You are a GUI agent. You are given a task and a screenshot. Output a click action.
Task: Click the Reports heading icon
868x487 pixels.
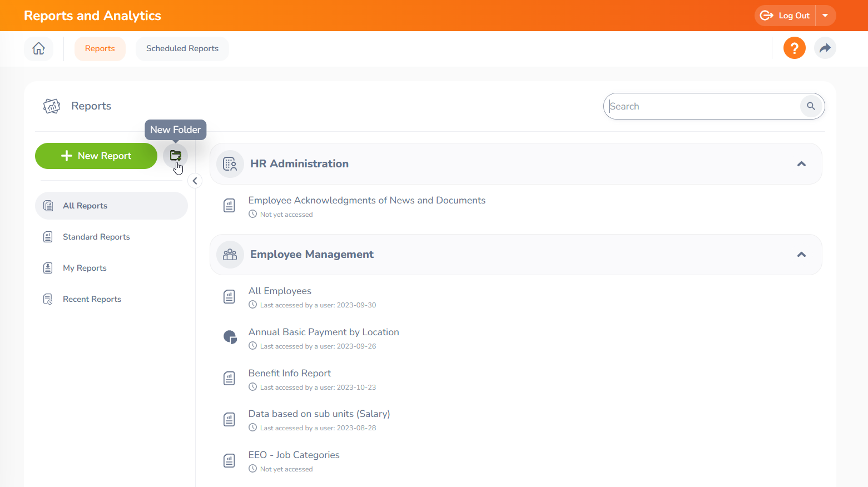point(52,106)
